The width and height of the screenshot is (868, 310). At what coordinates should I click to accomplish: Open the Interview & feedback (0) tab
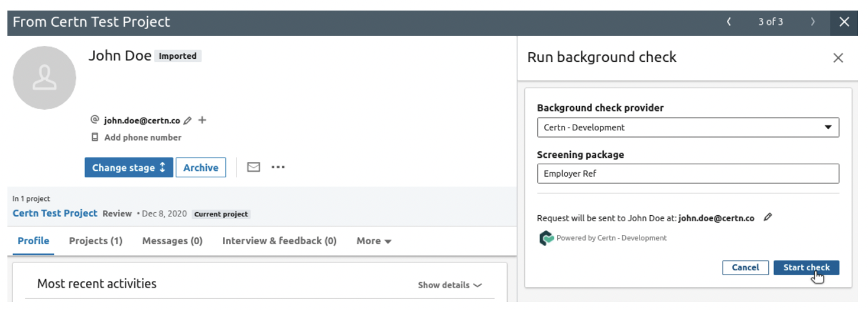point(279,241)
